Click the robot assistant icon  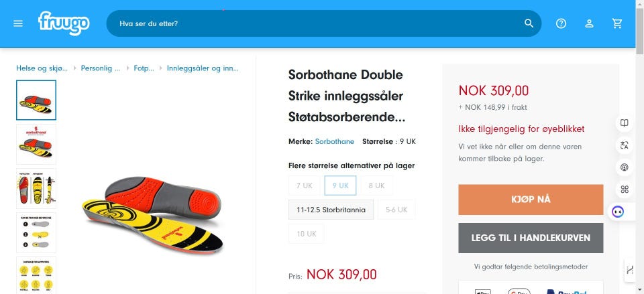618,212
